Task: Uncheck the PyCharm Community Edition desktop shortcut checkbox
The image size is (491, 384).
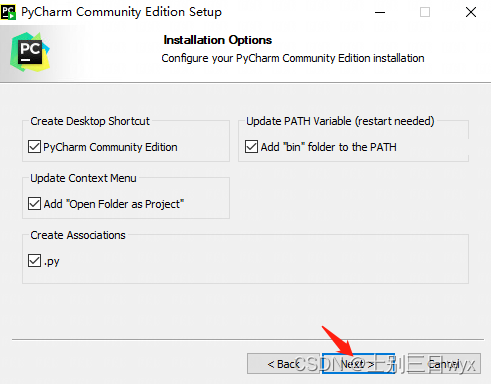Action: 34,147
